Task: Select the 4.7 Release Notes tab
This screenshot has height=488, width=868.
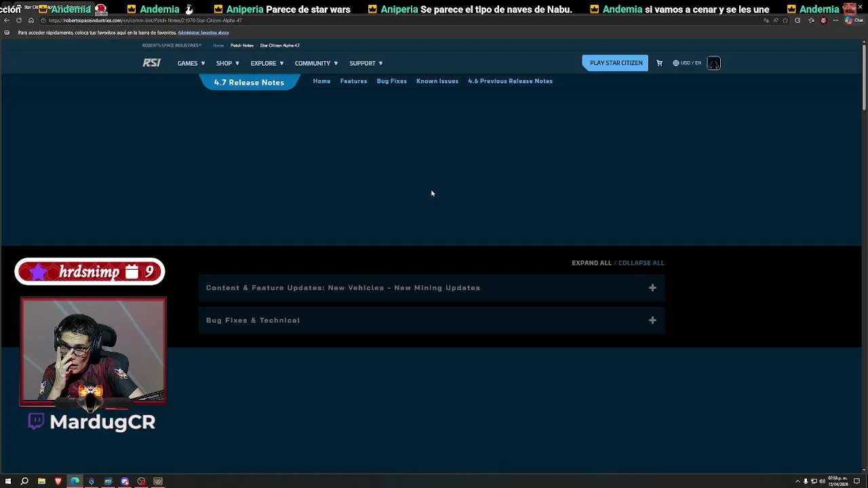Action: [x=249, y=82]
